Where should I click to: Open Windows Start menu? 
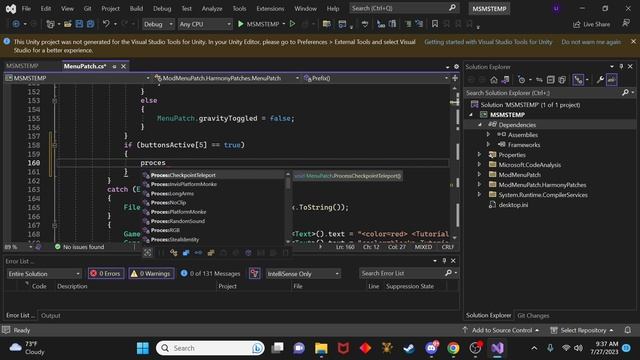click(x=142, y=348)
